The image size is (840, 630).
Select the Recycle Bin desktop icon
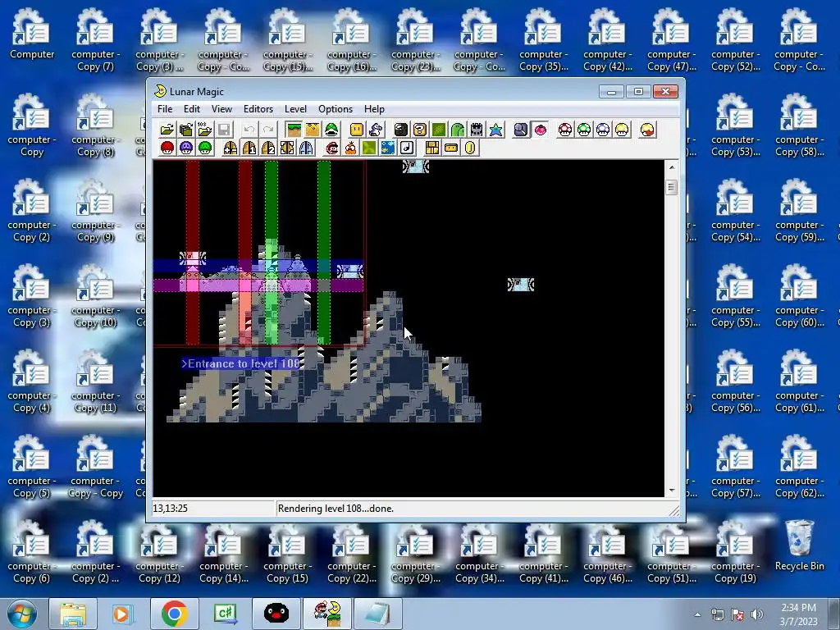tap(799, 546)
